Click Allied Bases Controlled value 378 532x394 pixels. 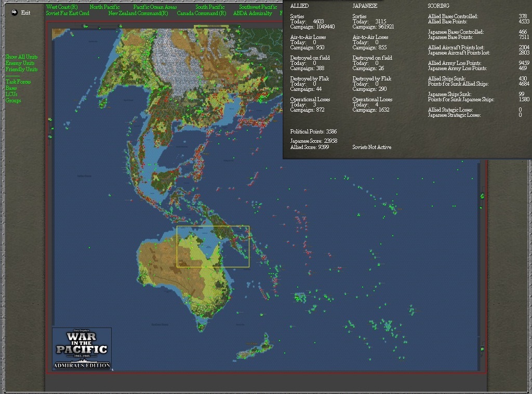click(x=523, y=16)
